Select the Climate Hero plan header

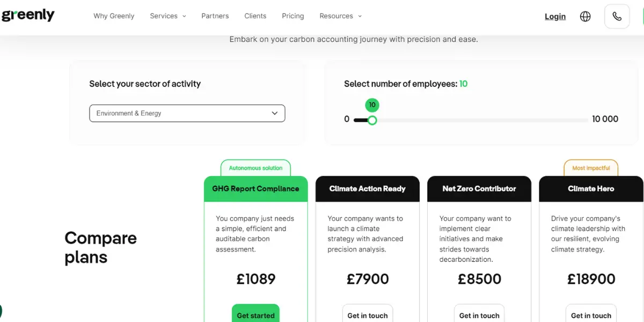point(591,189)
